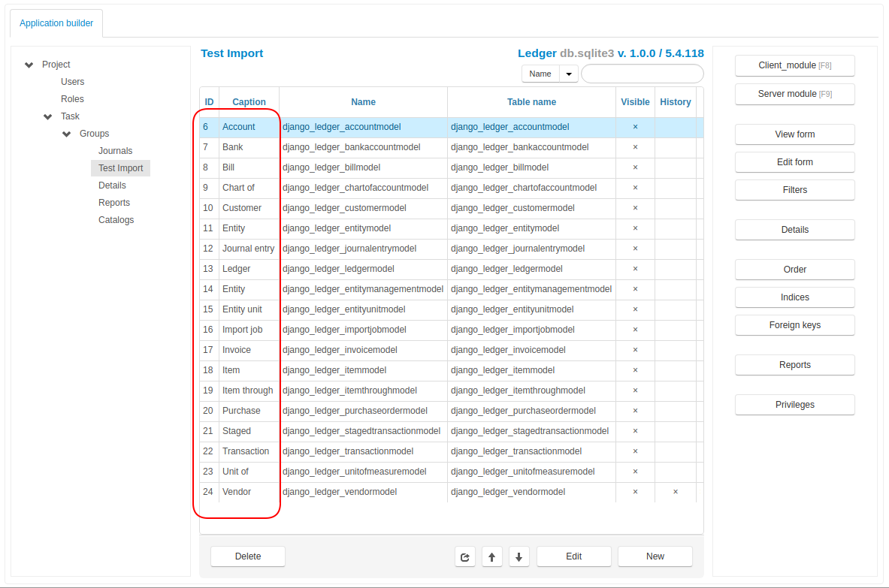Toggle Visible mark for Customer row
Image resolution: width=889 pixels, height=588 pixels.
click(635, 208)
